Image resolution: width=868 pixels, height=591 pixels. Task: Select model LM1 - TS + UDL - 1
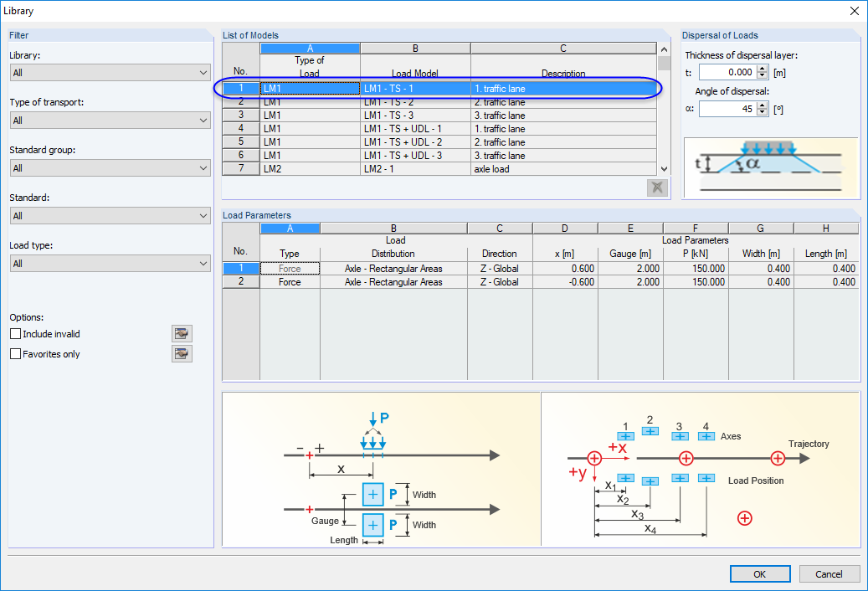[439, 128]
